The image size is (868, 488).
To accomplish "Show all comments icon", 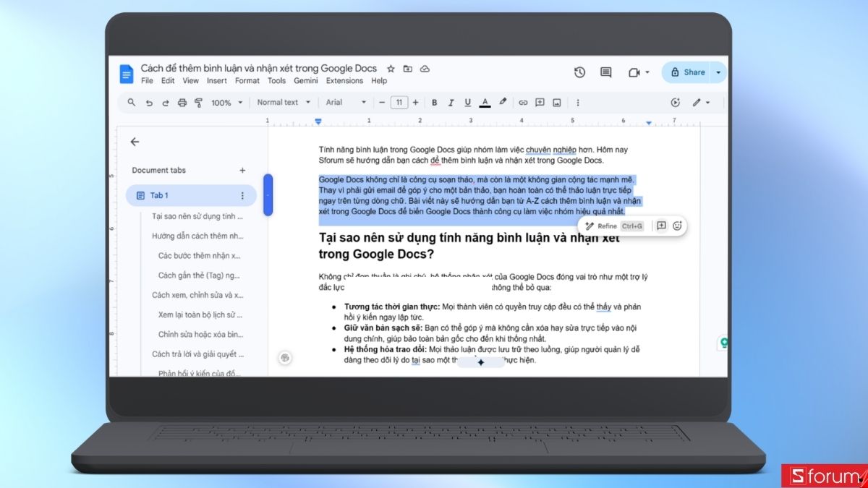I will (x=606, y=72).
